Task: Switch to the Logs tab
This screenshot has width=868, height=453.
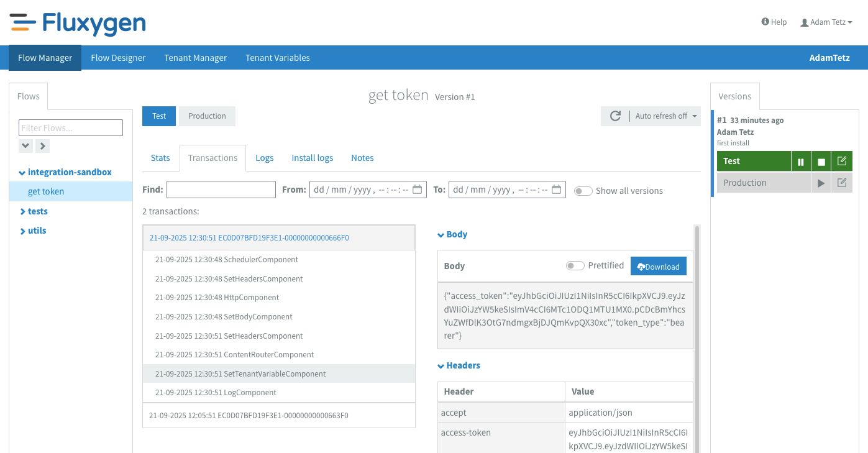Action: point(264,158)
